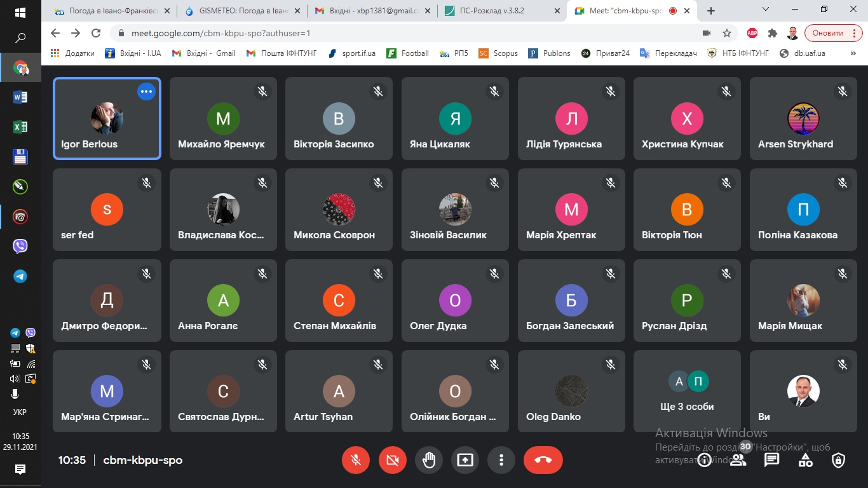Image resolution: width=868 pixels, height=488 pixels.
Task: Click the present screen icon
Action: tap(465, 460)
